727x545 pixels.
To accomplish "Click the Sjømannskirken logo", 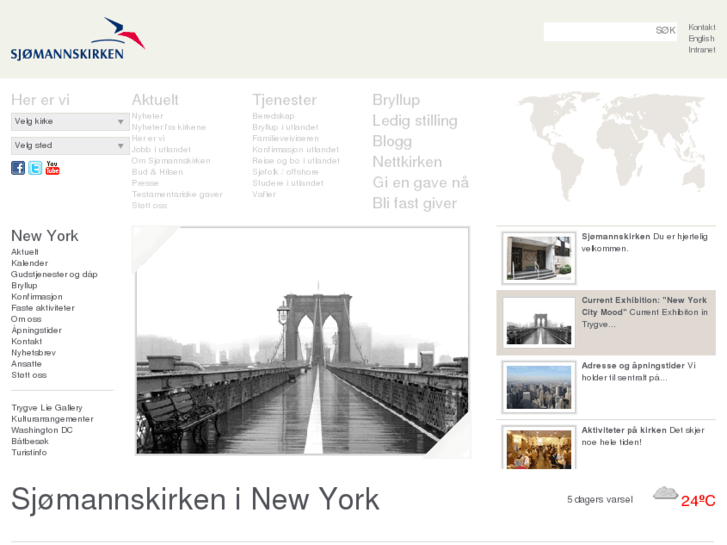I will point(77,39).
